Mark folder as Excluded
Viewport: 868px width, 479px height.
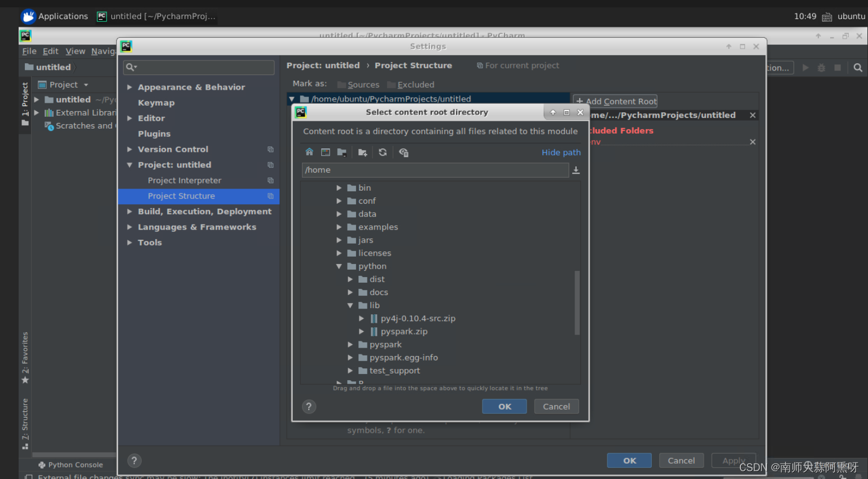click(411, 85)
